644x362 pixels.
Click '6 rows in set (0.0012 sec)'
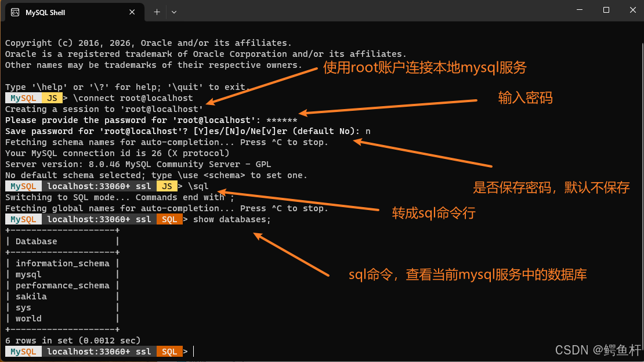(x=73, y=341)
